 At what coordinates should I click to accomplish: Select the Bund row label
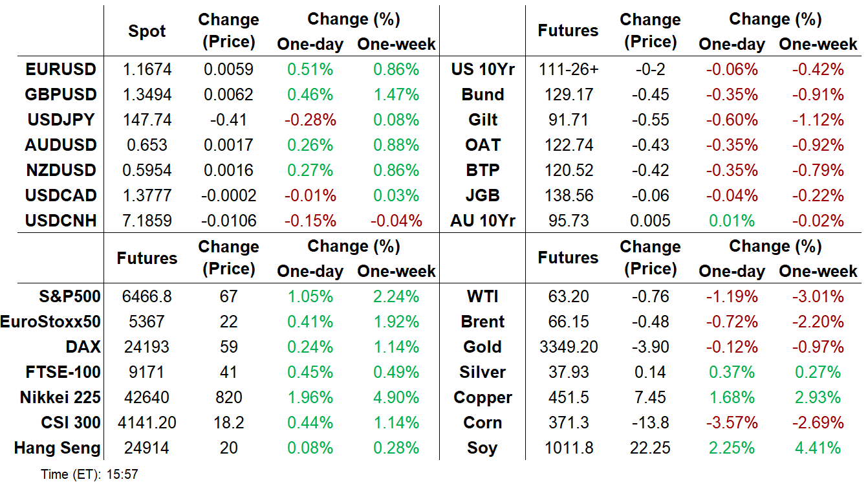coord(483,94)
